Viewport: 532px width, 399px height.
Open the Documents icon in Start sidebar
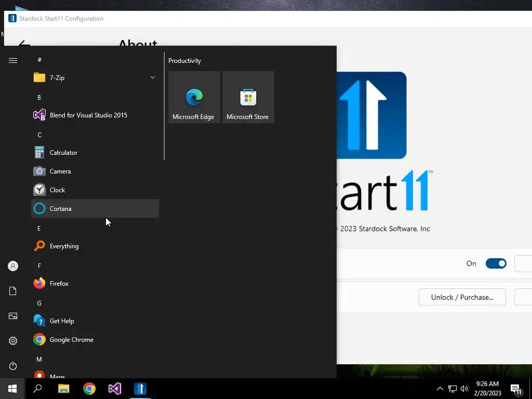click(x=13, y=291)
